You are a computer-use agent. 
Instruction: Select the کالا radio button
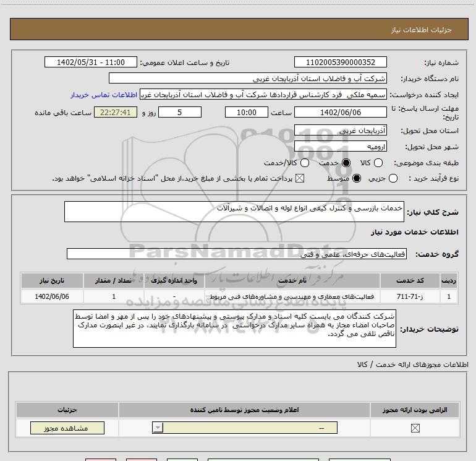(378, 163)
